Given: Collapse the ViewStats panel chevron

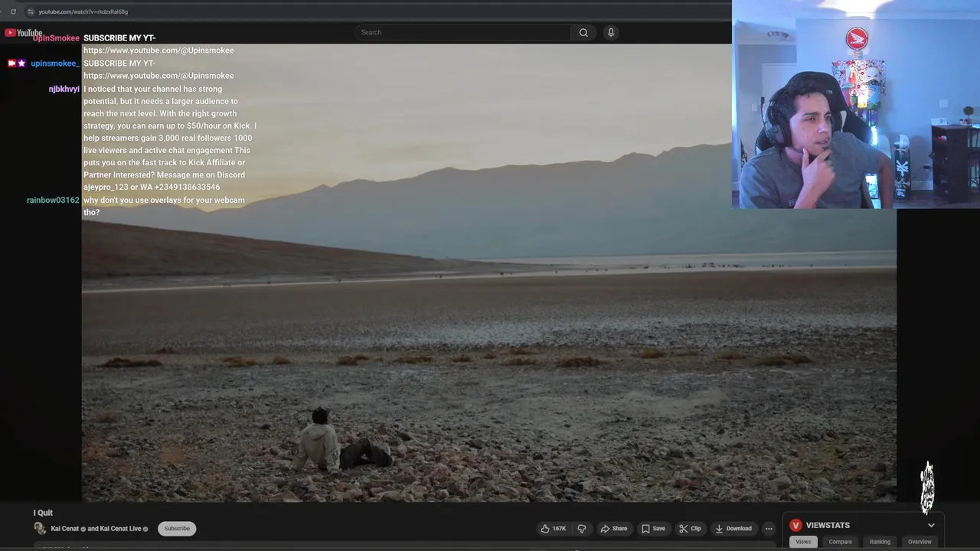Looking at the screenshot, I should (931, 526).
